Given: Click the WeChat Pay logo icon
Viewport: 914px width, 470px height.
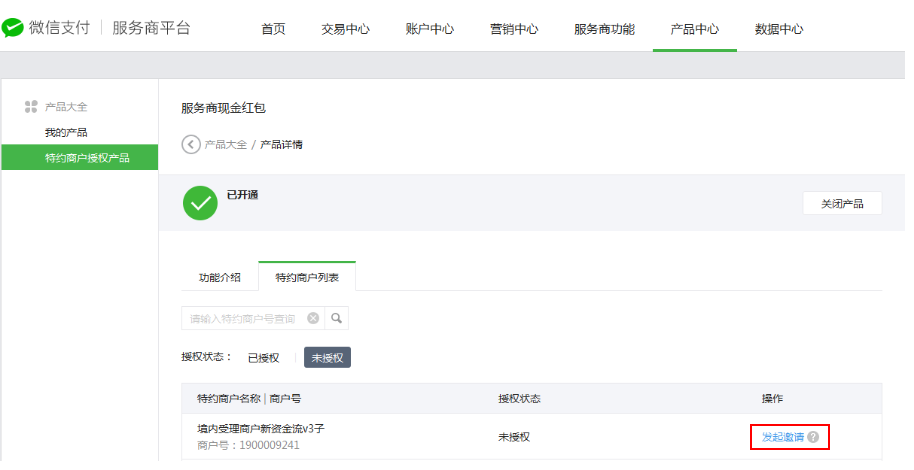Looking at the screenshot, I should click(13, 28).
